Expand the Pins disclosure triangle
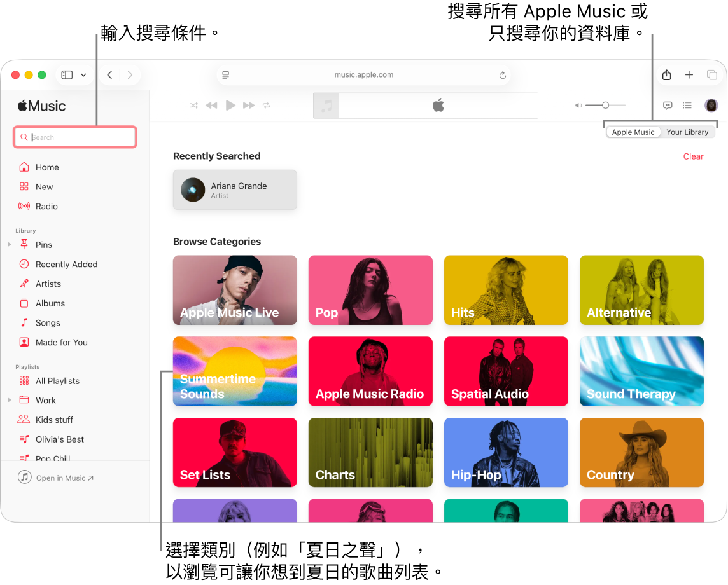The image size is (728, 585). (x=10, y=244)
